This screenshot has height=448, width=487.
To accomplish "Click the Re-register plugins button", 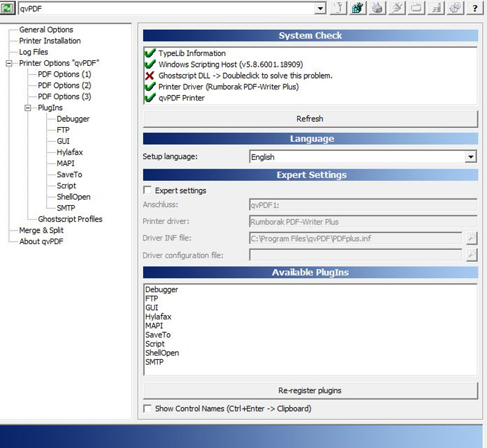I will (310, 390).
